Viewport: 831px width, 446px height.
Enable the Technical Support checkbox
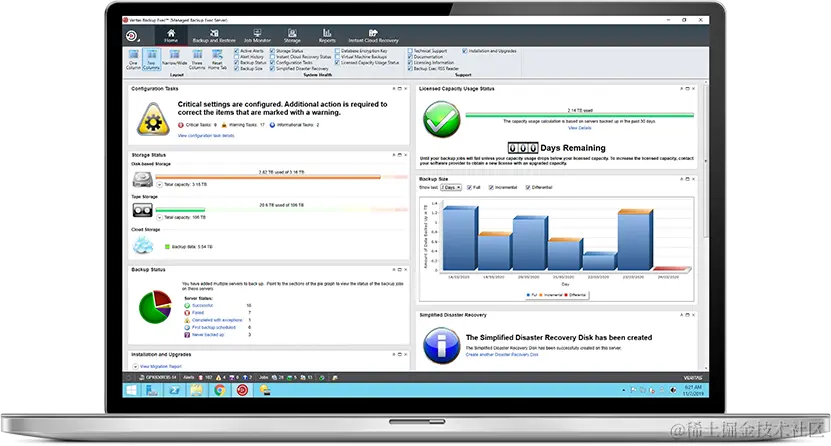click(x=410, y=51)
